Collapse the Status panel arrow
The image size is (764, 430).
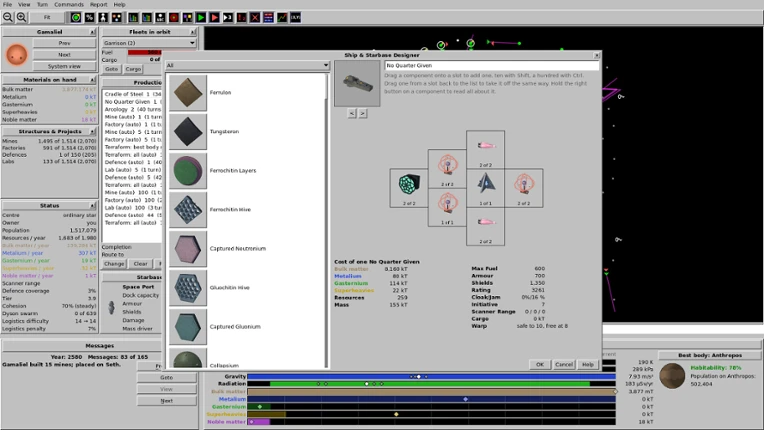pos(92,206)
